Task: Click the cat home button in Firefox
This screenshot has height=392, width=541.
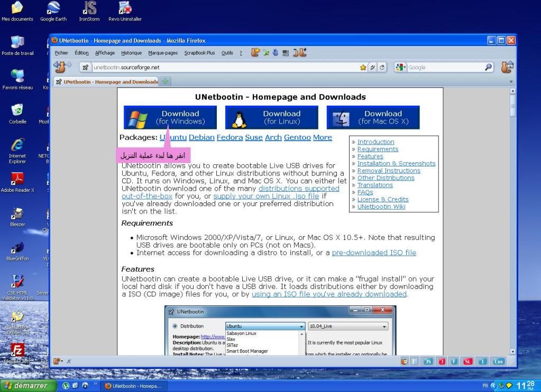Action: pyautogui.click(x=507, y=67)
